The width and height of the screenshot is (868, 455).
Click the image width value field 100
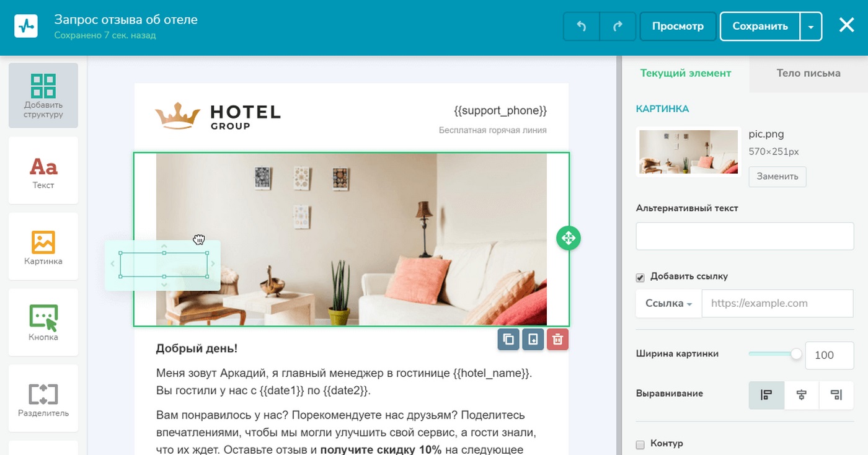tap(830, 355)
